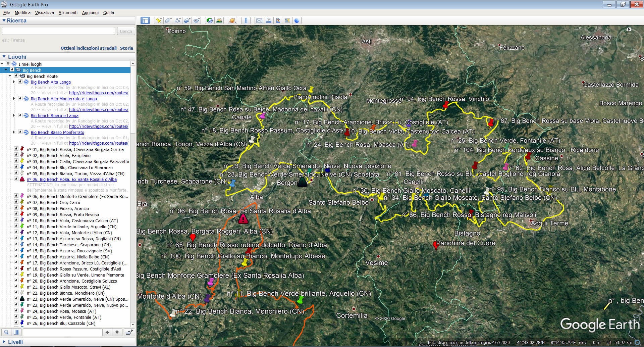Collapse the Big Bench Route folder
644x347 pixels.
coord(10,76)
